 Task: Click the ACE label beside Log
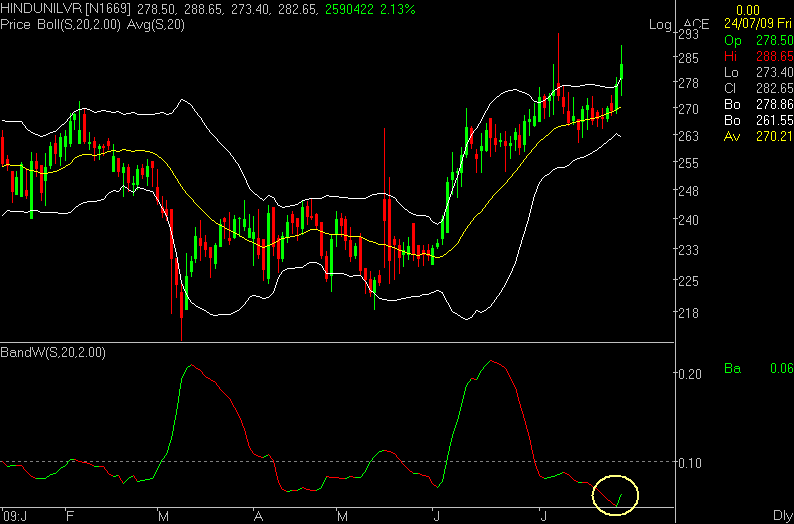696,24
